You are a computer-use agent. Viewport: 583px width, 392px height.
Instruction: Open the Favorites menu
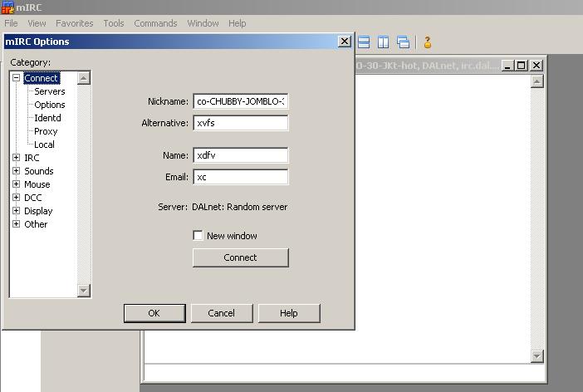click(75, 23)
